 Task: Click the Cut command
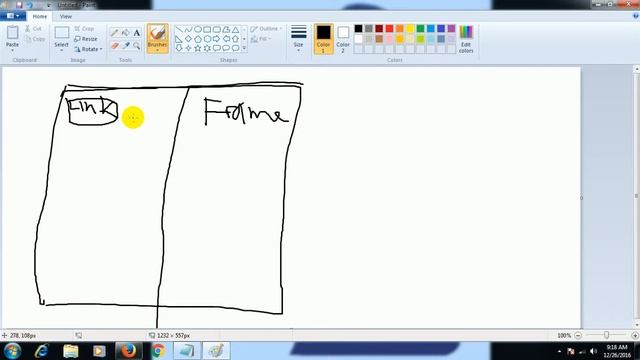point(33,29)
